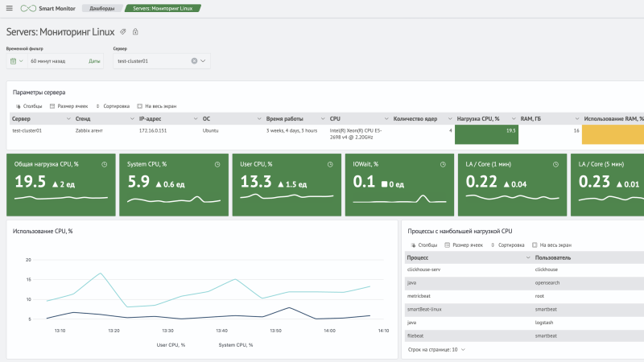Click the lock icon next to dashboard title
644x362 pixels.
(x=135, y=31)
